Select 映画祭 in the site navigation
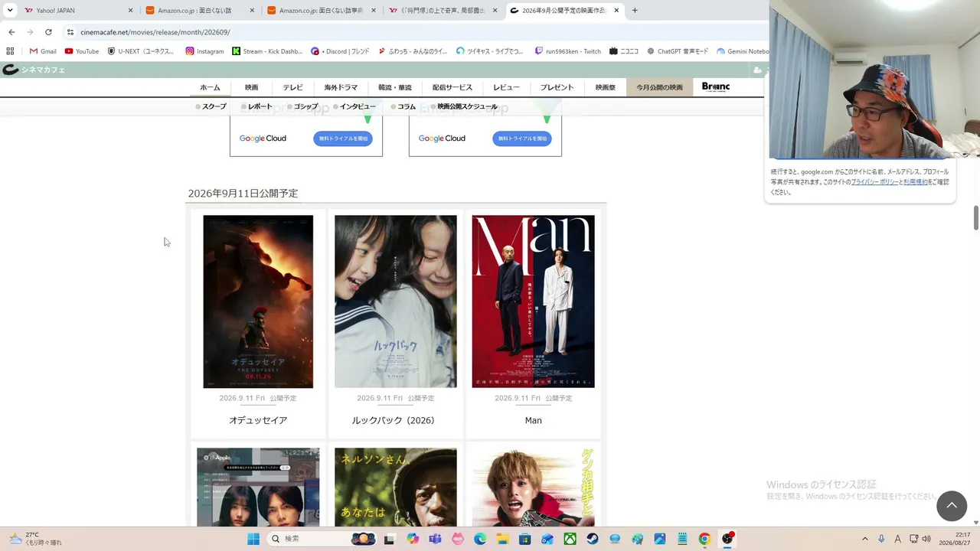980x551 pixels. 606,87
